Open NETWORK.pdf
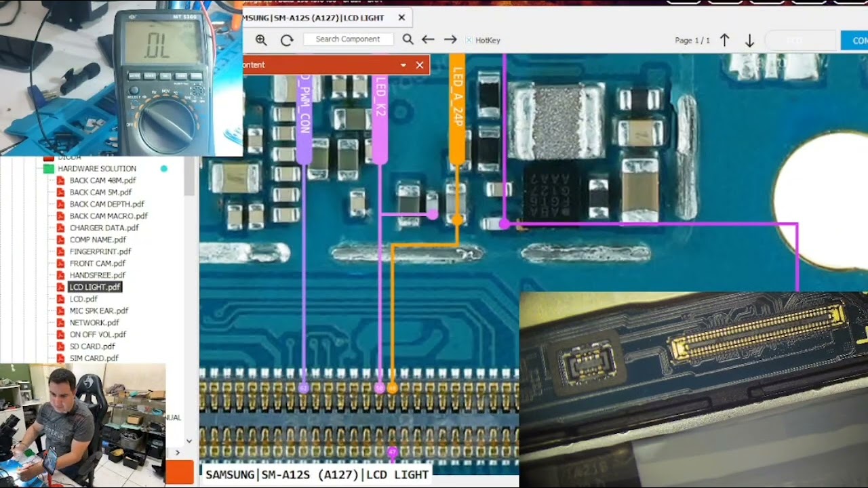This screenshot has width=868, height=488. click(x=94, y=323)
